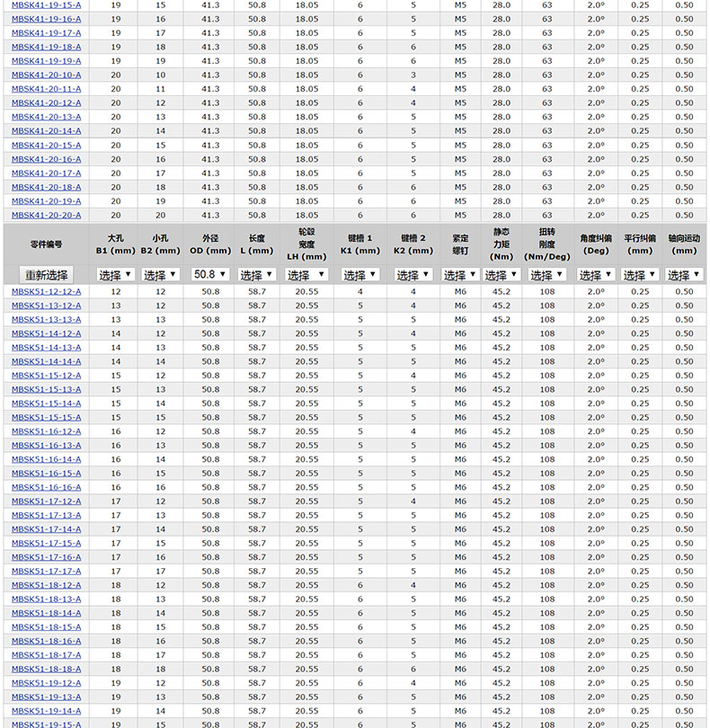Click the MBSK41-19-15-A part number

pos(47,5)
